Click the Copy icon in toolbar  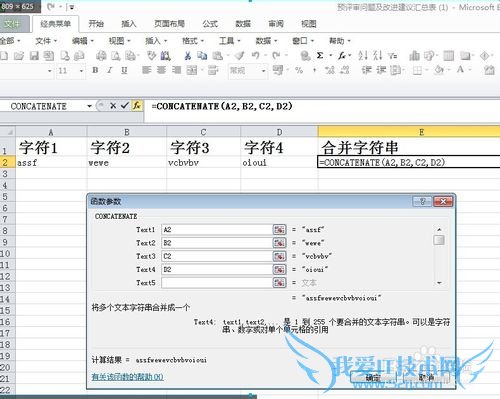(x=202, y=56)
